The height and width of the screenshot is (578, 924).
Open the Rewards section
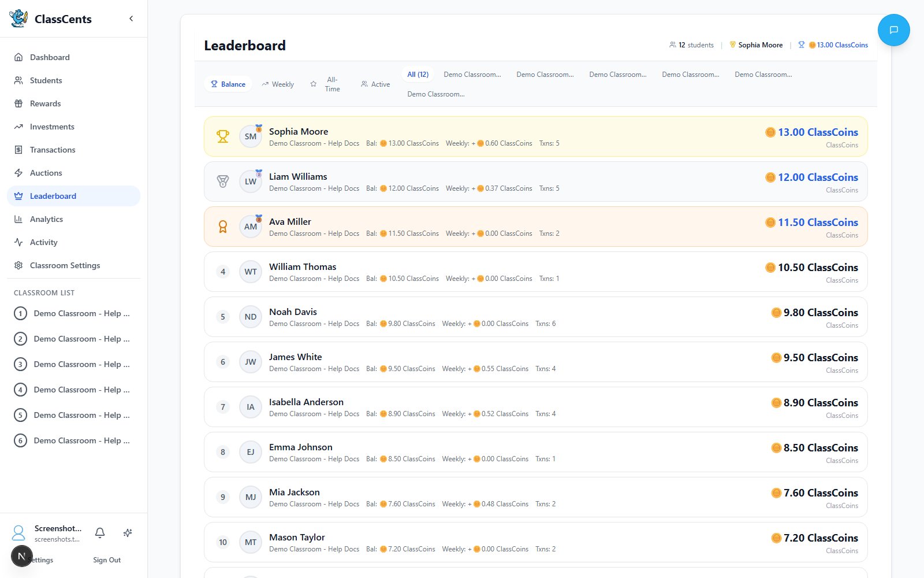click(x=73, y=103)
